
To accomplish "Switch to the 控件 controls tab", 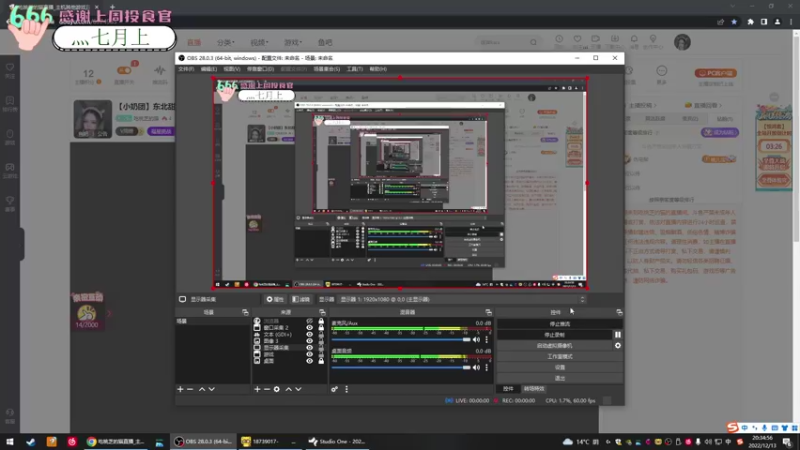I will coord(508,389).
